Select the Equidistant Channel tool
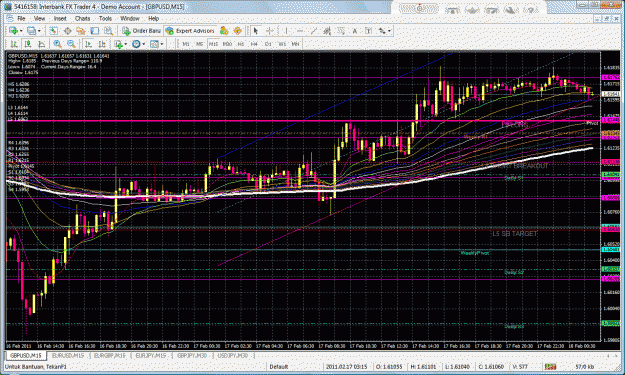The image size is (625, 375). (327, 31)
